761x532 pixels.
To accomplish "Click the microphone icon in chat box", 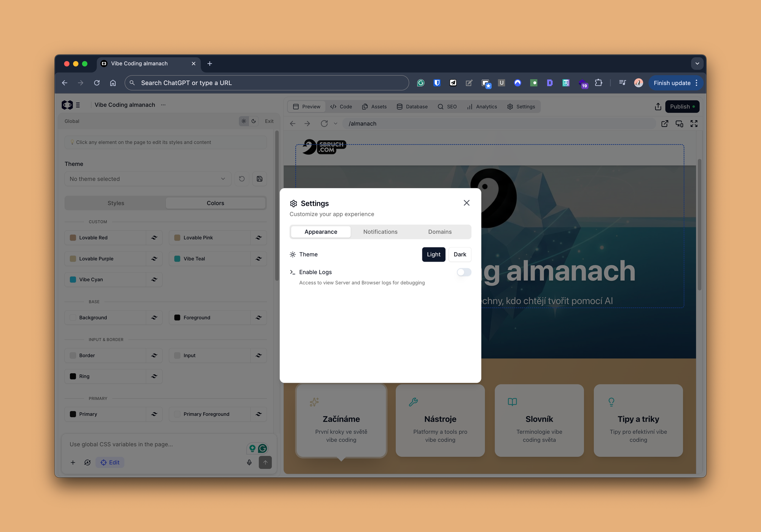I will coord(249,462).
